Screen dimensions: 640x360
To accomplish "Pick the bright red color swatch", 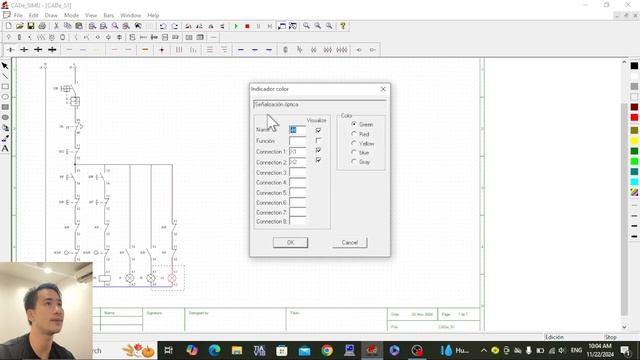I will pos(634,118).
